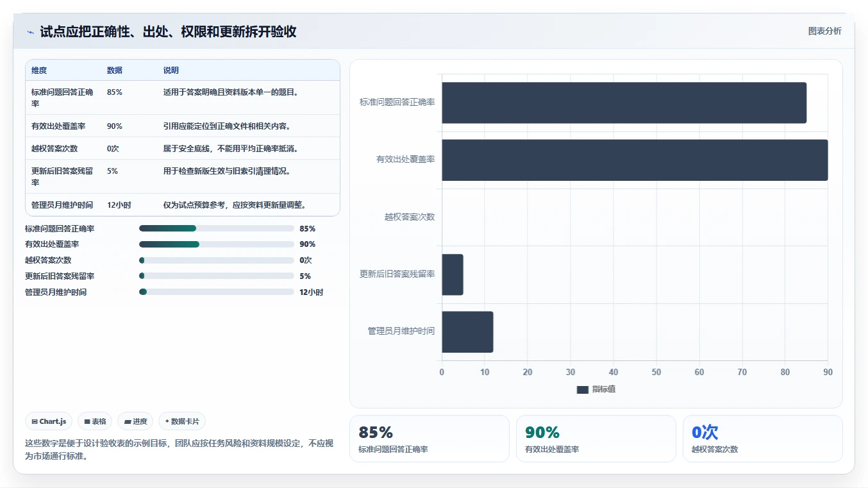
Task: Select table cell 更新后旧答案残留率
Action: [x=62, y=176]
